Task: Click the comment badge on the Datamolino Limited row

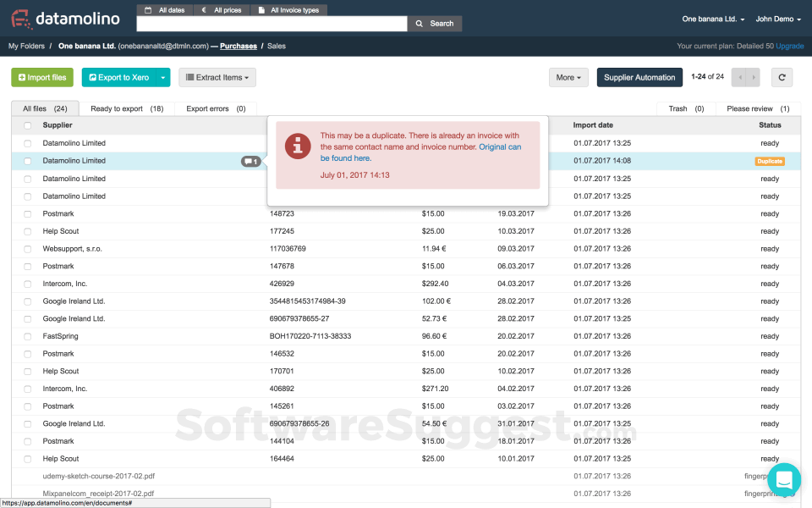Action: (251, 161)
